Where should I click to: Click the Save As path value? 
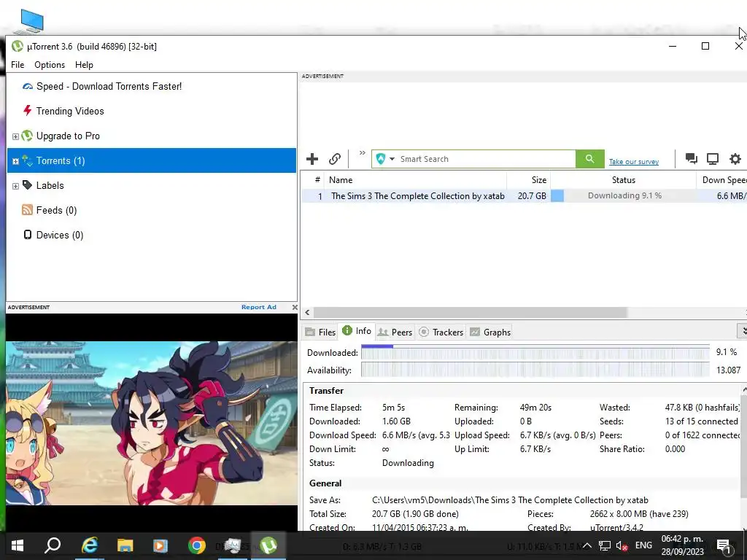[x=510, y=500]
